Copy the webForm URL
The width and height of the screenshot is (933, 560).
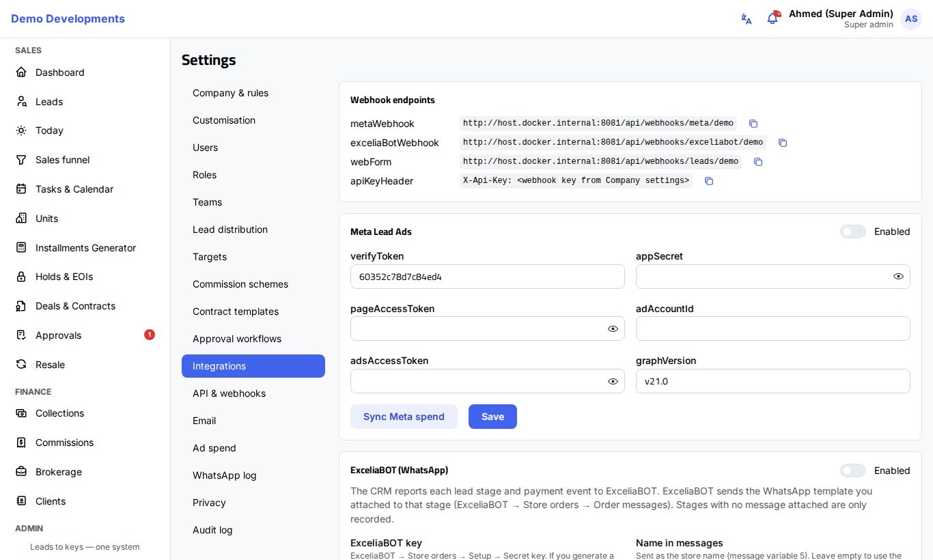(758, 162)
